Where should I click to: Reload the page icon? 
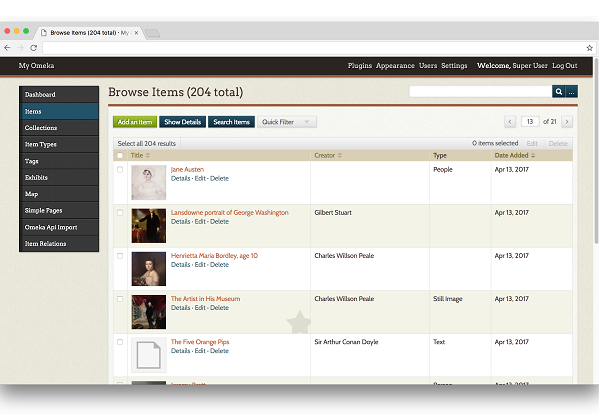click(x=34, y=48)
